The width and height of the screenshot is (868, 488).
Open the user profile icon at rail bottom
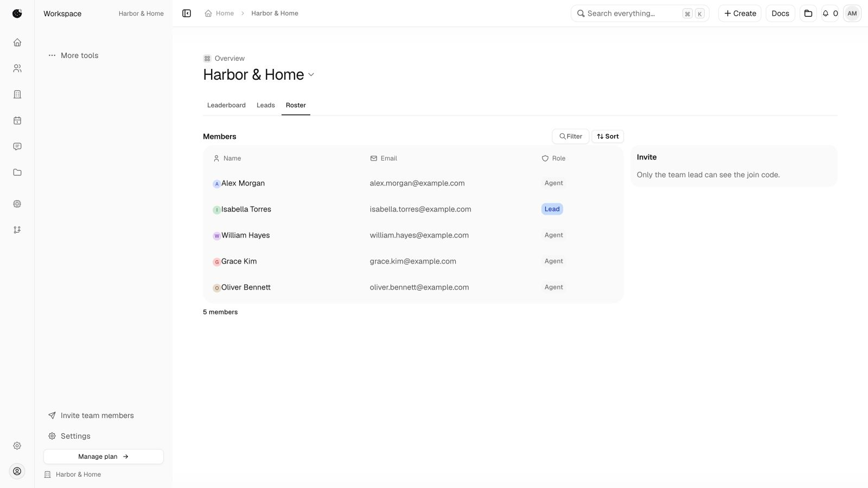point(17,471)
